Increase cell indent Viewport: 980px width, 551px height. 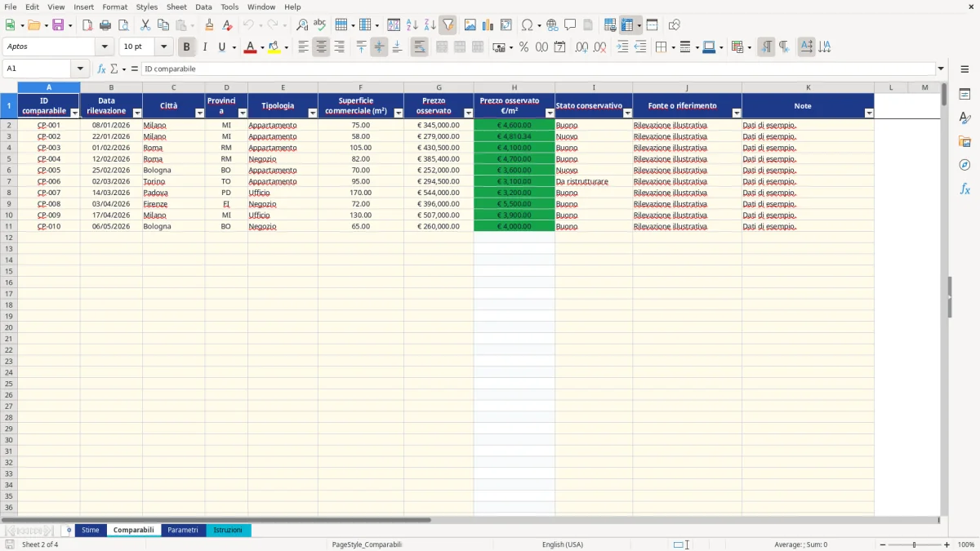pos(622,47)
